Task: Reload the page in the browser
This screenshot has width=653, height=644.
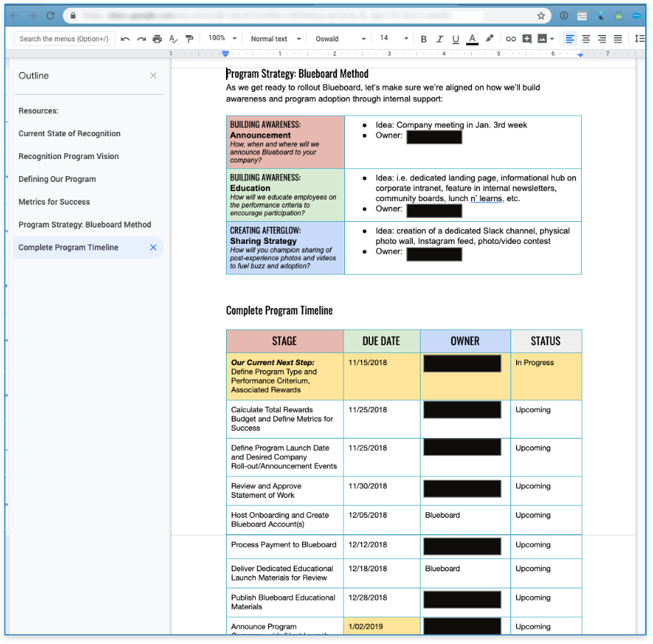Action: pyautogui.click(x=50, y=16)
